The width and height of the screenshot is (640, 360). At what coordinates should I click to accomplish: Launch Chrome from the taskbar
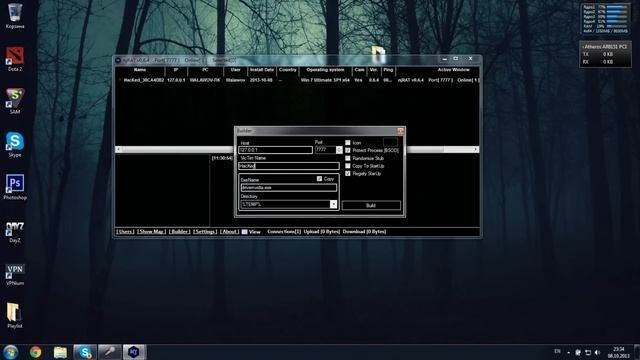tap(36, 352)
